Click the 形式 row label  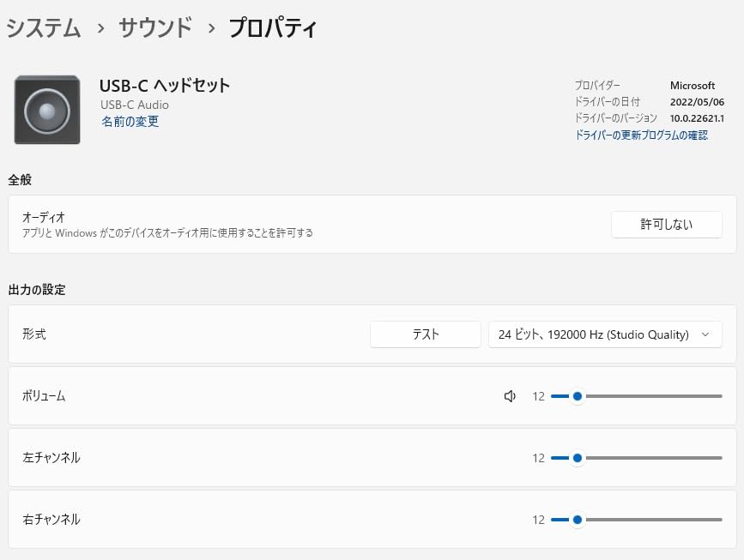(x=34, y=334)
